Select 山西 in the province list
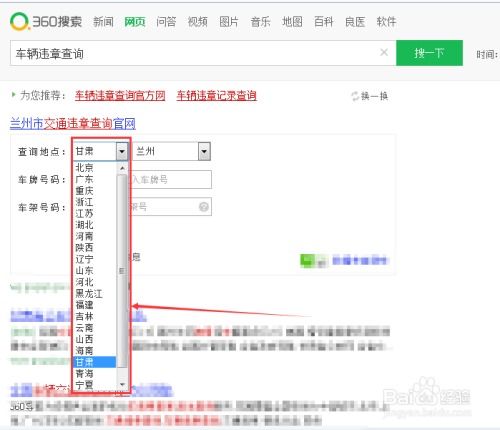This screenshot has height=430, width=500. (x=95, y=339)
